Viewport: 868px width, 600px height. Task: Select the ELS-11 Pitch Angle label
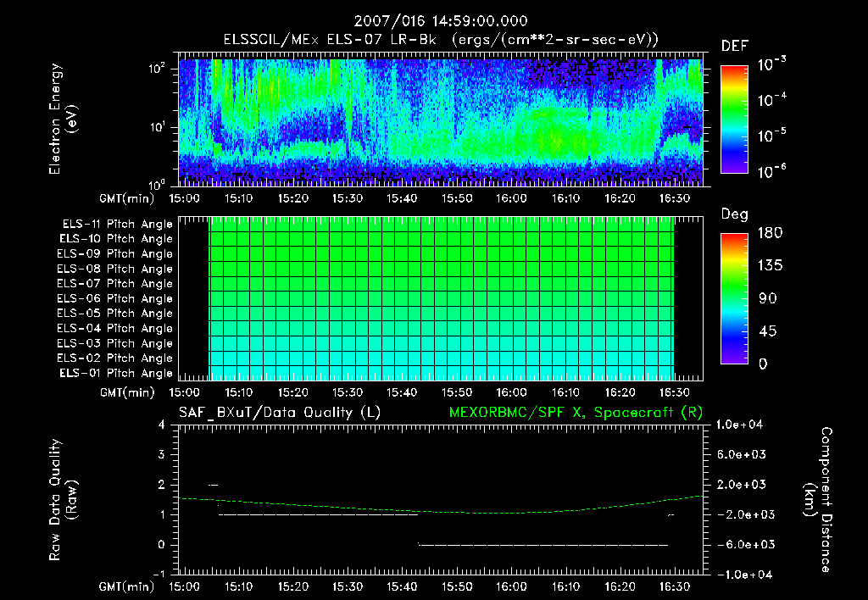click(117, 225)
